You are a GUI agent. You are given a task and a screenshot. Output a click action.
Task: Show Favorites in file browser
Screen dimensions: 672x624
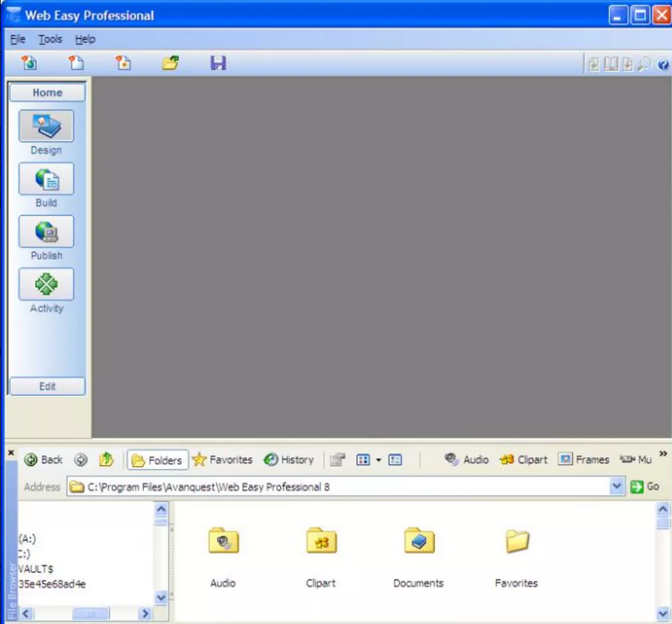222,460
